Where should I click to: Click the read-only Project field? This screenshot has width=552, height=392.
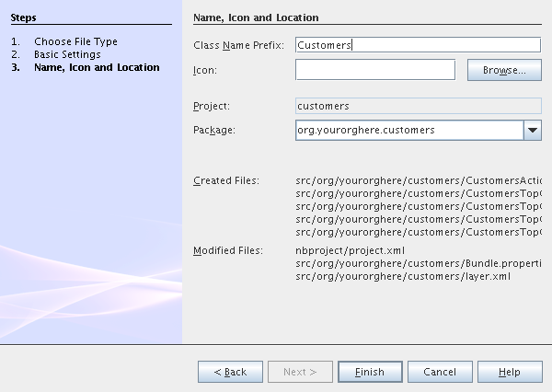[418, 106]
